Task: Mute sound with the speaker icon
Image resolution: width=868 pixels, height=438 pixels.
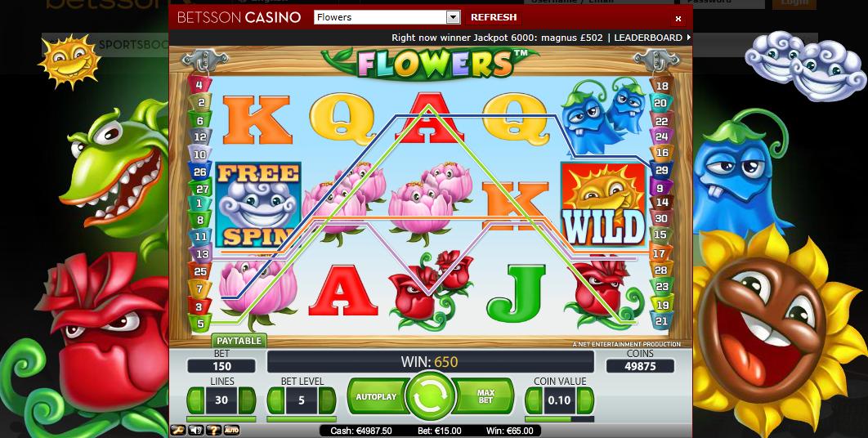Action: (x=195, y=430)
